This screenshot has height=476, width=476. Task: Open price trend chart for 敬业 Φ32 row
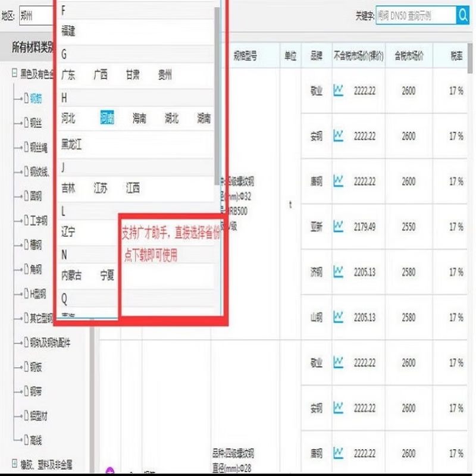338,90
